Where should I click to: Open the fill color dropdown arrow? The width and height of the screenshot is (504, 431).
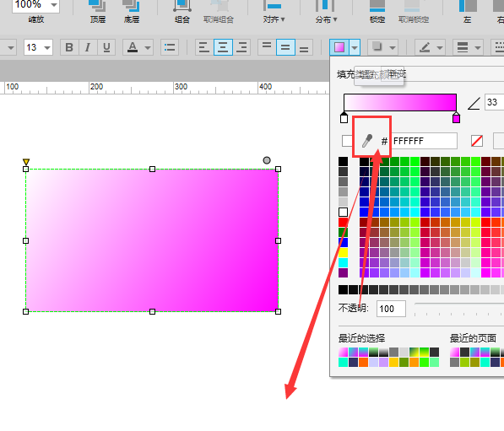(355, 47)
